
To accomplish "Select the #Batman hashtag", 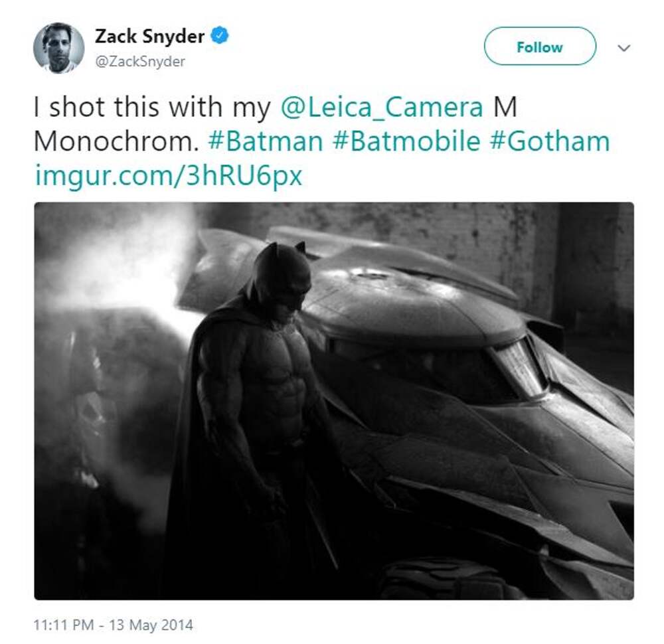I will click(265, 141).
